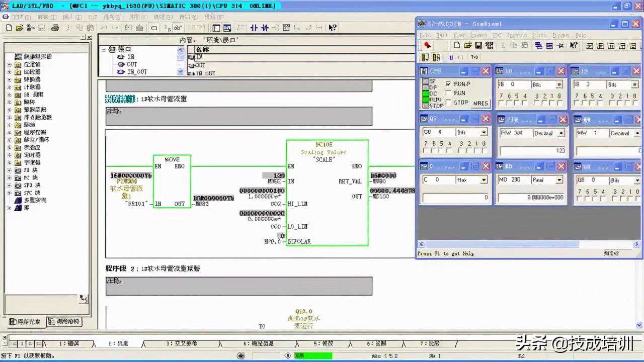This screenshot has width=644, height=362.
Task: Click the red pin icon in PLCSIM toolbar
Action: 427,45
